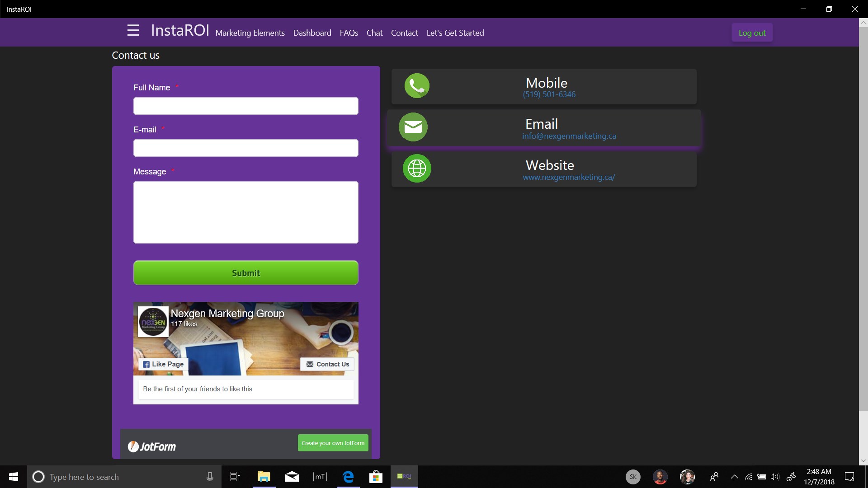Click the green phone icon
Viewport: 868px width, 488px height.
point(417,86)
